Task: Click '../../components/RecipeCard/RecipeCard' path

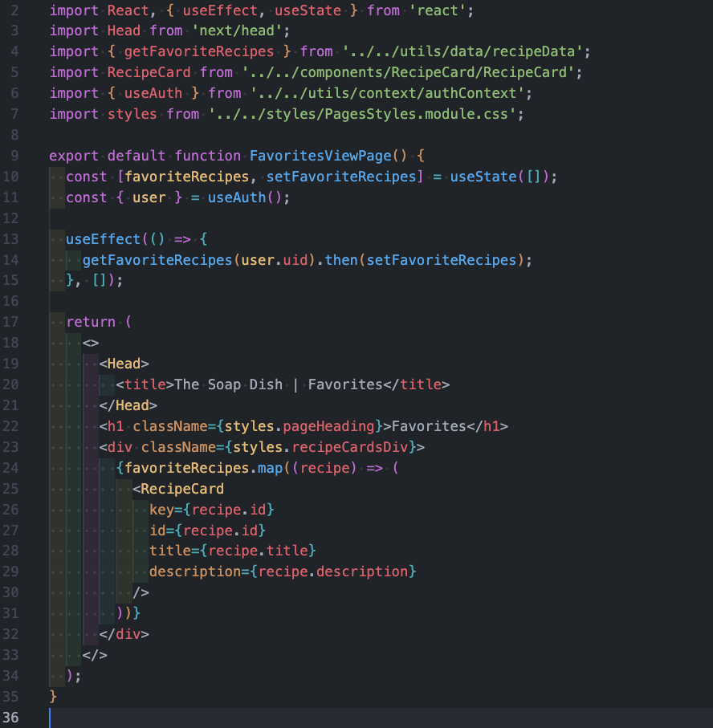Action: (x=409, y=72)
